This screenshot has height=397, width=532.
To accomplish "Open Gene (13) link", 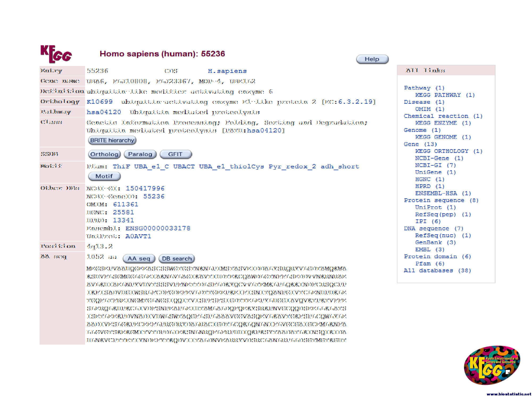I will (420, 144).
